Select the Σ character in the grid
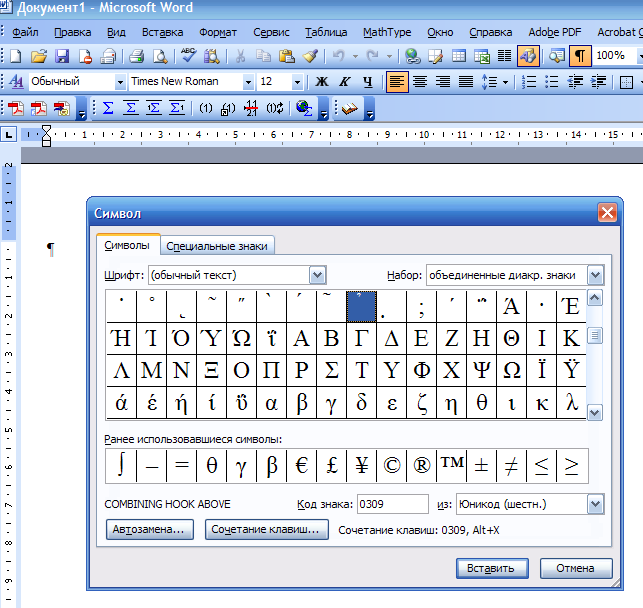Screen dimensions: 643x608 point(331,371)
